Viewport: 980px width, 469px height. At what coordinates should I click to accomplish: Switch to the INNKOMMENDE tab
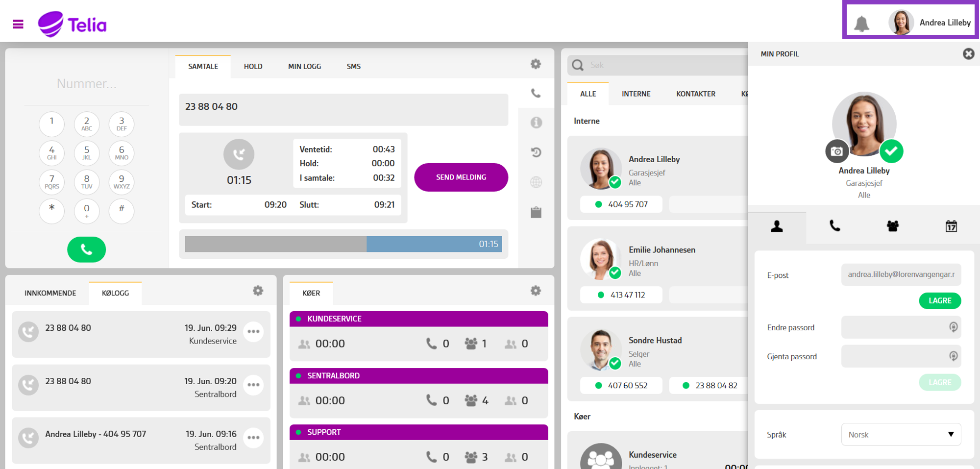[x=50, y=293]
